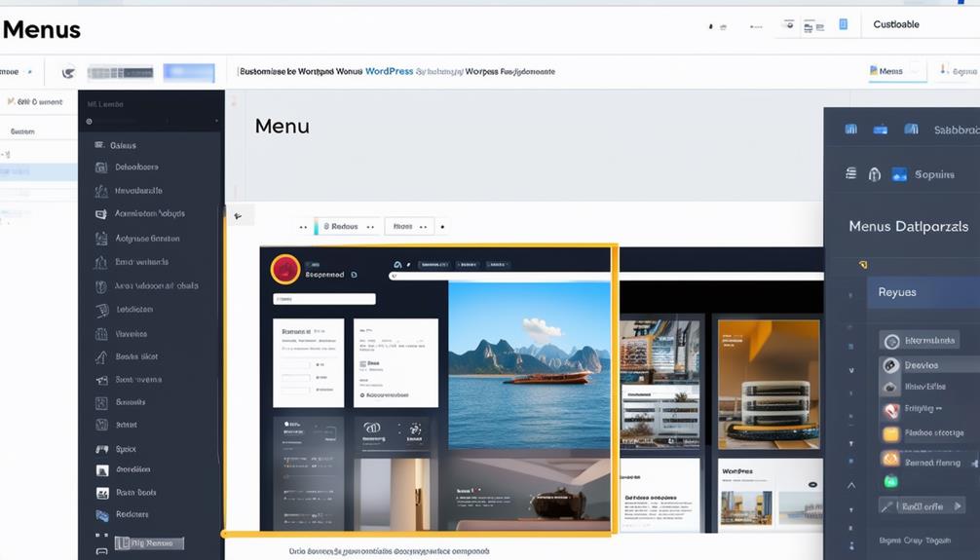
Task: Click the shield icon beside 'Aroa ldooon'
Action: pyautogui.click(x=100, y=286)
